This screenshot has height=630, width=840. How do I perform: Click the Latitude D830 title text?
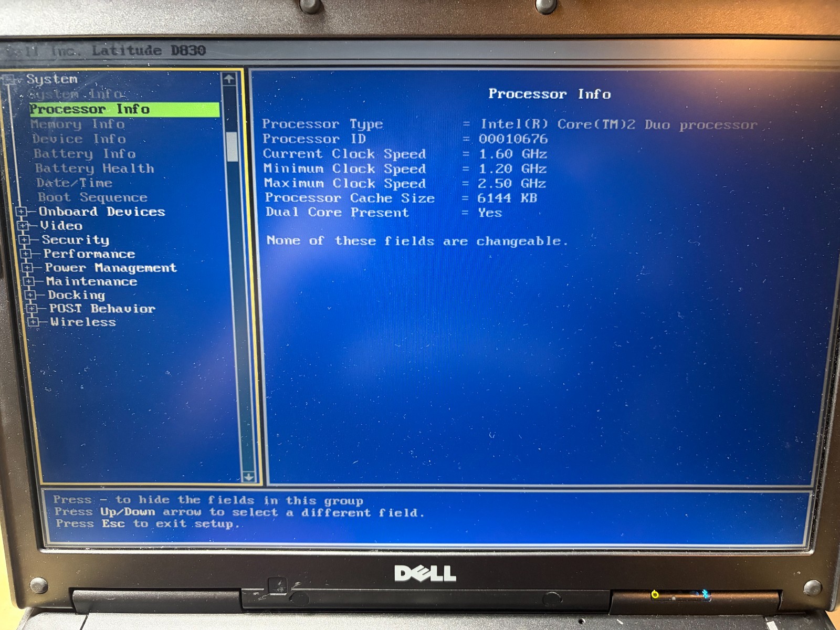click(149, 50)
